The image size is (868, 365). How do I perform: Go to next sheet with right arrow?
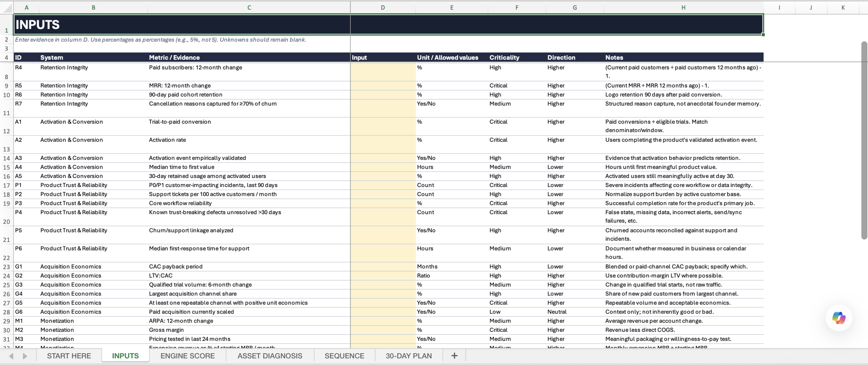[25, 356]
